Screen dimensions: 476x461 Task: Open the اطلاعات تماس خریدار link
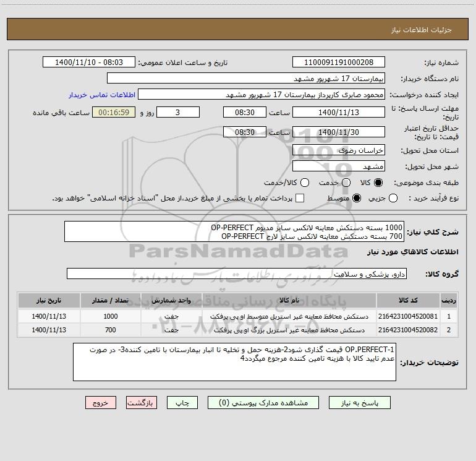click(x=102, y=95)
